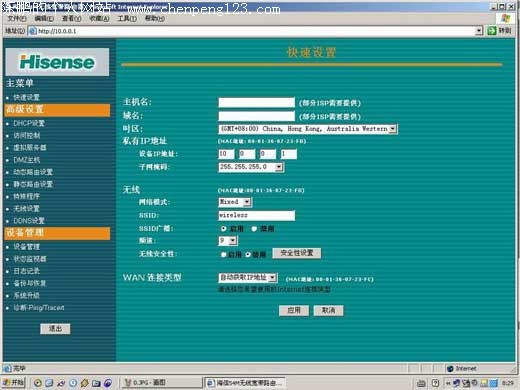Open 无线设置 (Wireless Settings) in the sidebar
Viewport: 520px width, 390px height.
(x=26, y=209)
